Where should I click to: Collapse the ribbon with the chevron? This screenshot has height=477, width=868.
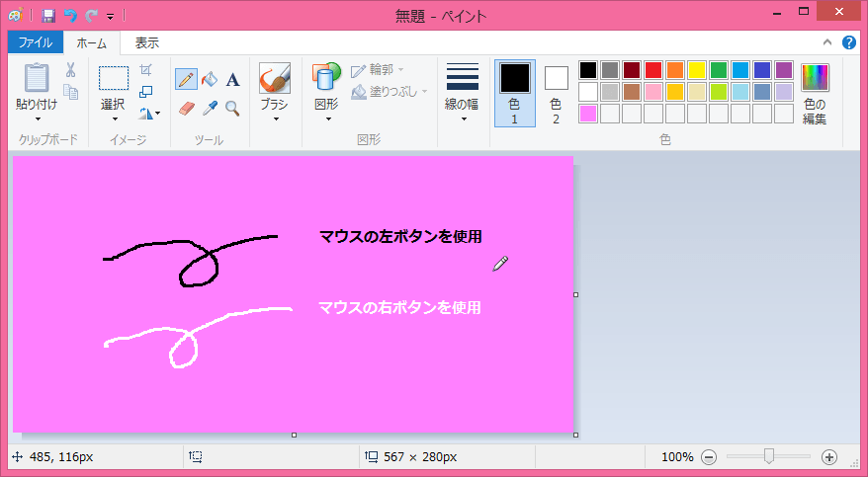(827, 42)
